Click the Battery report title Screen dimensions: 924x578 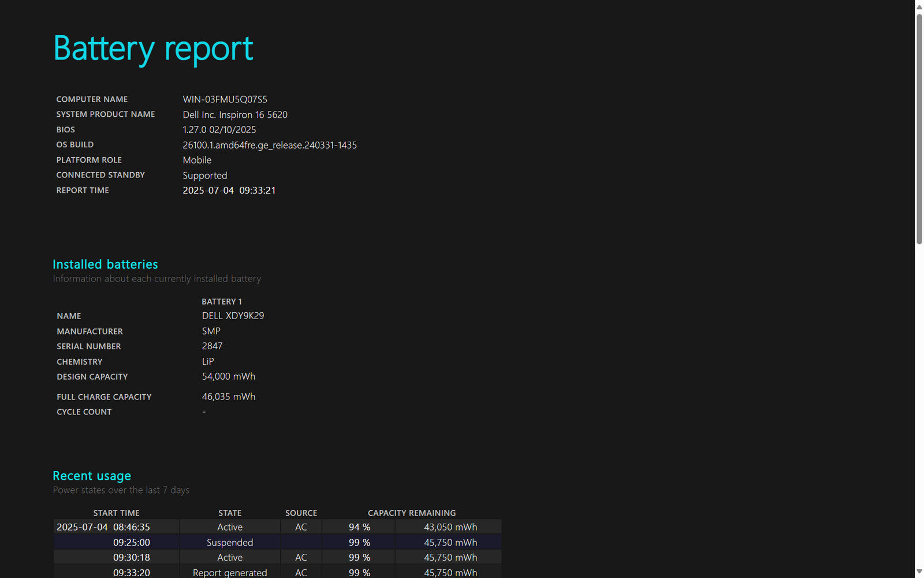click(x=153, y=49)
